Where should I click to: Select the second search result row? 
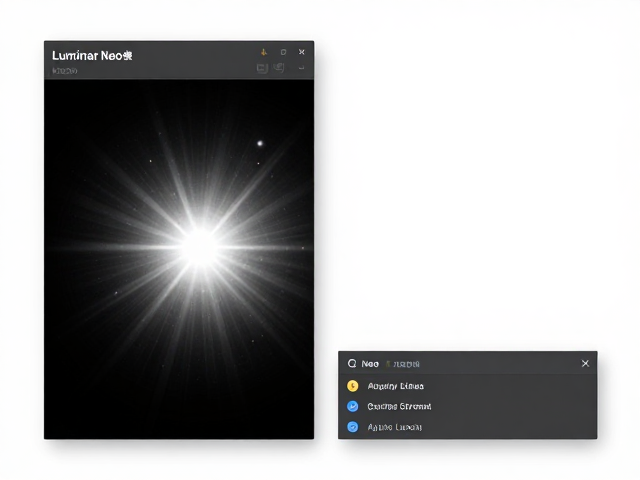click(x=468, y=406)
